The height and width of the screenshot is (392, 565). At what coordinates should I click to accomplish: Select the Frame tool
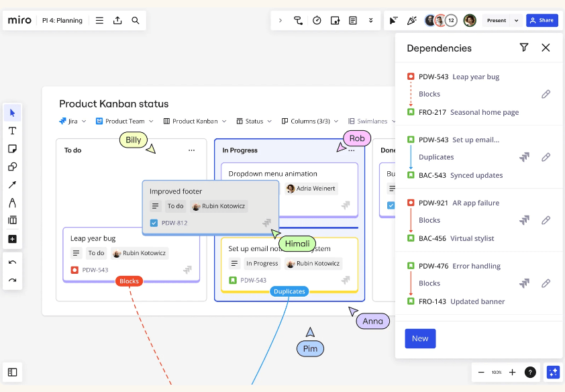click(12, 220)
